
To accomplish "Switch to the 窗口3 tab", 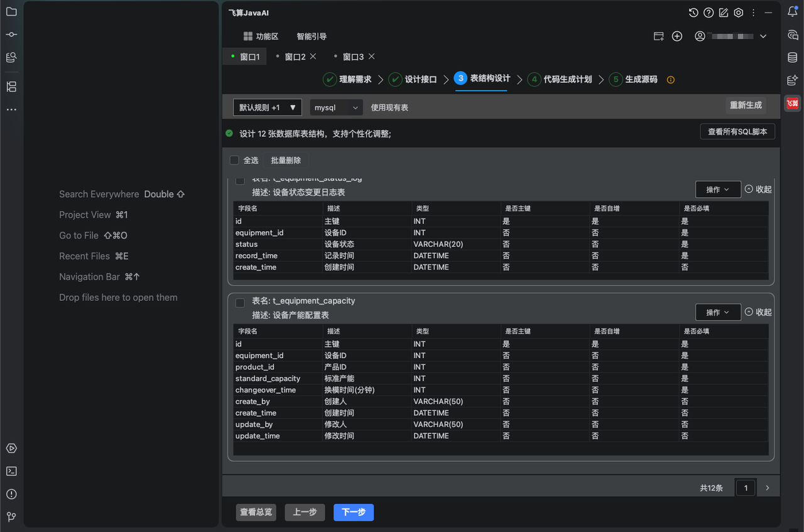I will click(353, 57).
